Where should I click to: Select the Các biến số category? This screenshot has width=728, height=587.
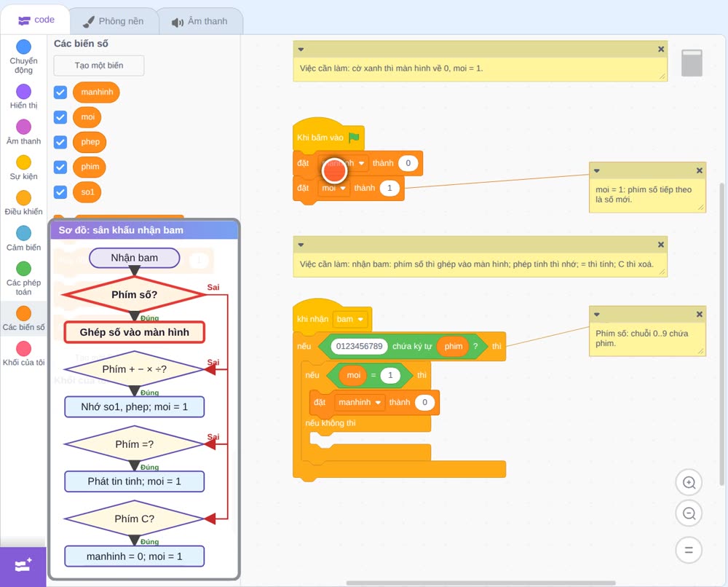click(23, 318)
